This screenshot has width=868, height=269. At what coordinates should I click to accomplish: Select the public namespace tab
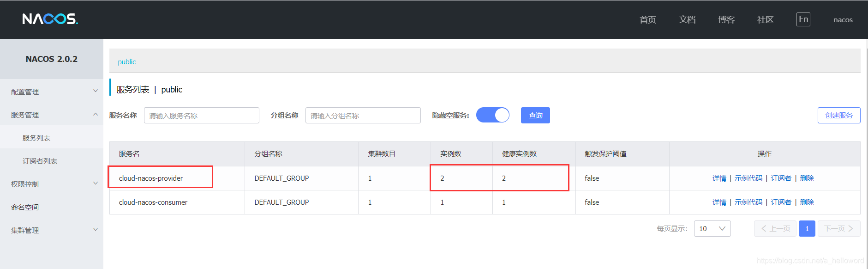(127, 62)
